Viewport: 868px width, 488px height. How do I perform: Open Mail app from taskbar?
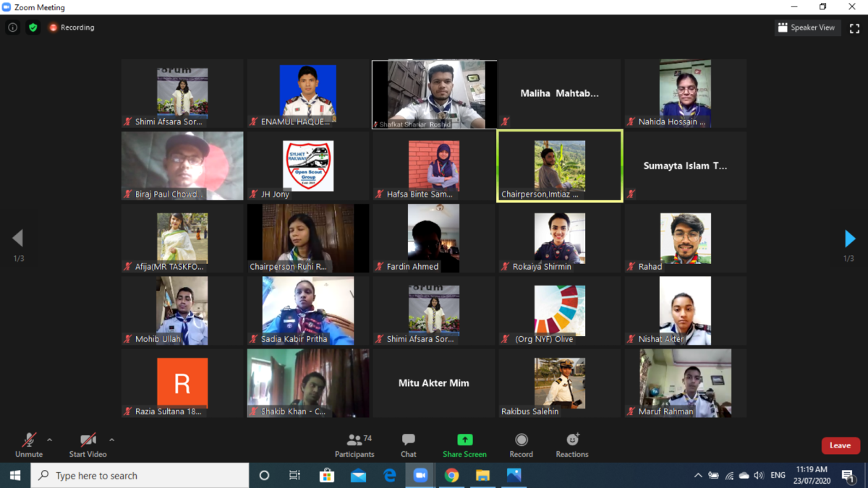[x=358, y=475]
